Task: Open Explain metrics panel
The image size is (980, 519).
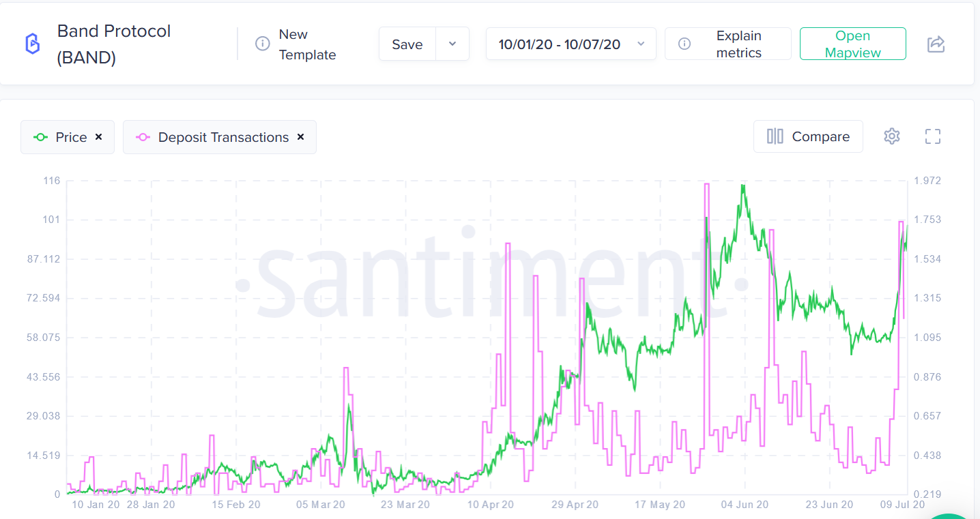Action: coord(728,44)
